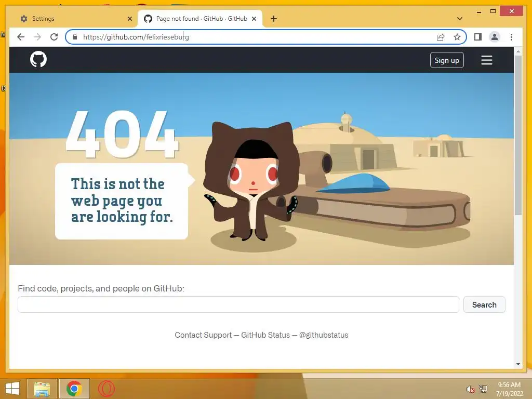Open the @githubstatus link

(324, 335)
